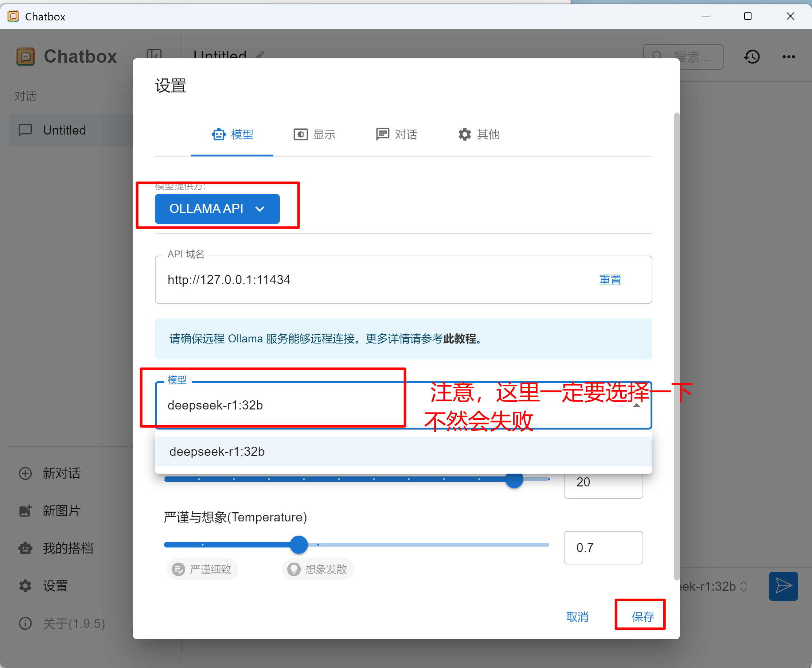The width and height of the screenshot is (812, 668).
Task: Click the Temperature value field 0.7
Action: 603,548
